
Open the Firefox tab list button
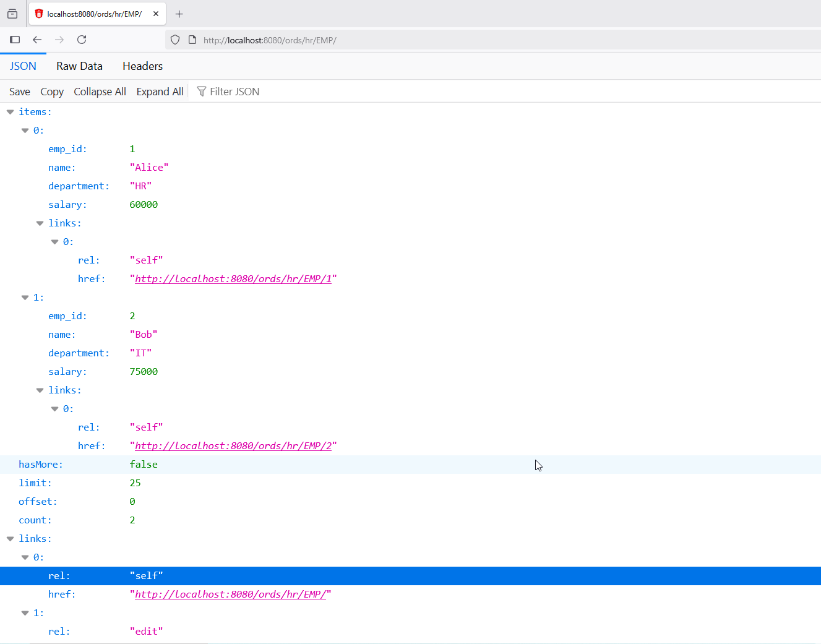[12, 14]
